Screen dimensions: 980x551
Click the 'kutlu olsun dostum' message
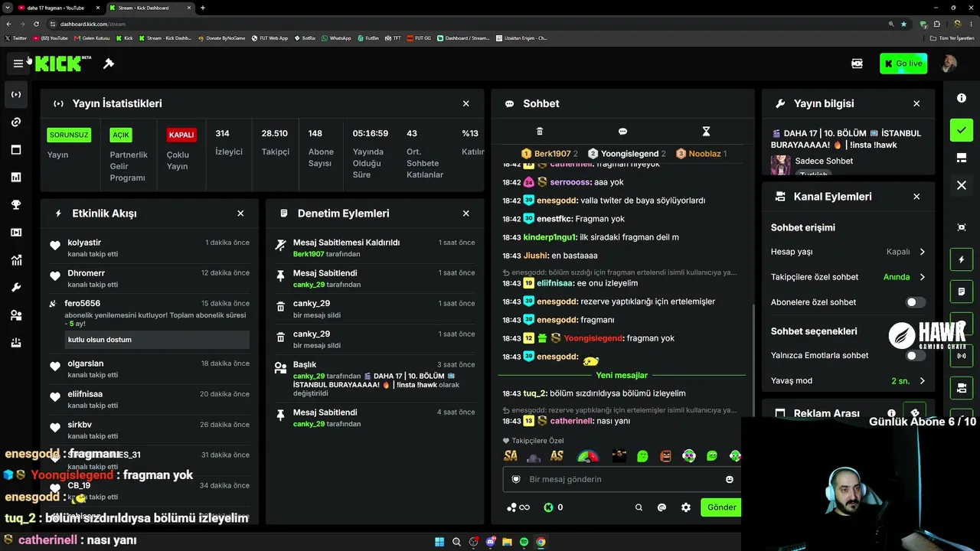[x=157, y=340]
